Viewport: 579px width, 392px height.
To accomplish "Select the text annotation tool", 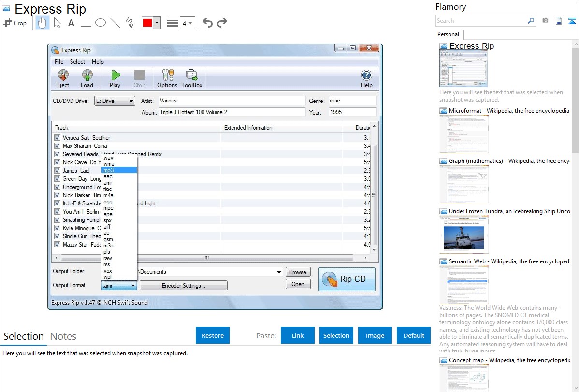I will tap(71, 23).
